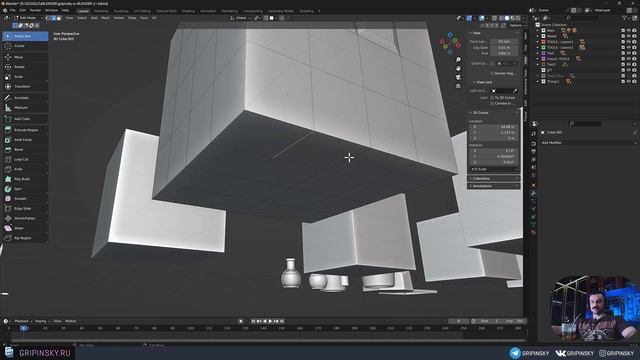Click the viewport zoom magnifier icon
The width and height of the screenshot is (640, 360).
point(458,60)
